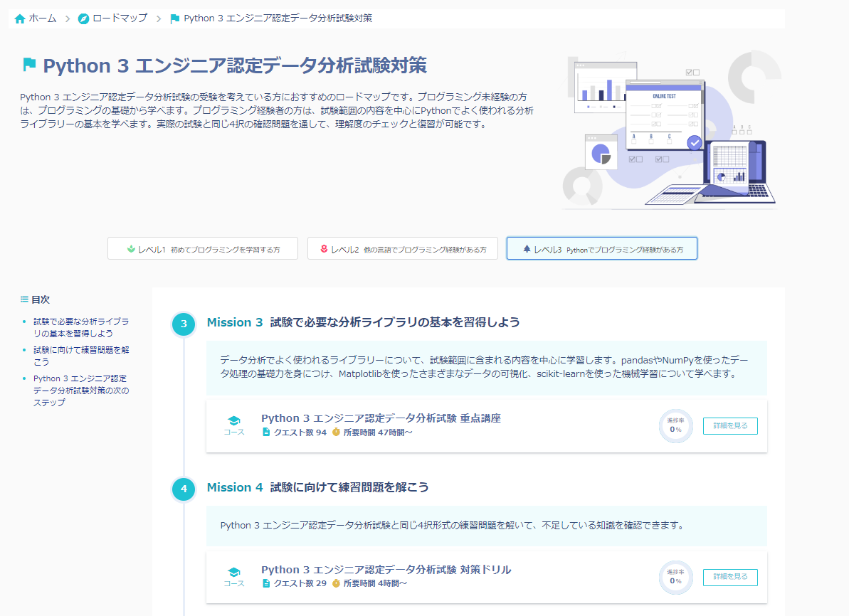Viewport: 849px width, 616px height.
Task: Click the home icon in the breadcrumb
Action: pos(19,18)
